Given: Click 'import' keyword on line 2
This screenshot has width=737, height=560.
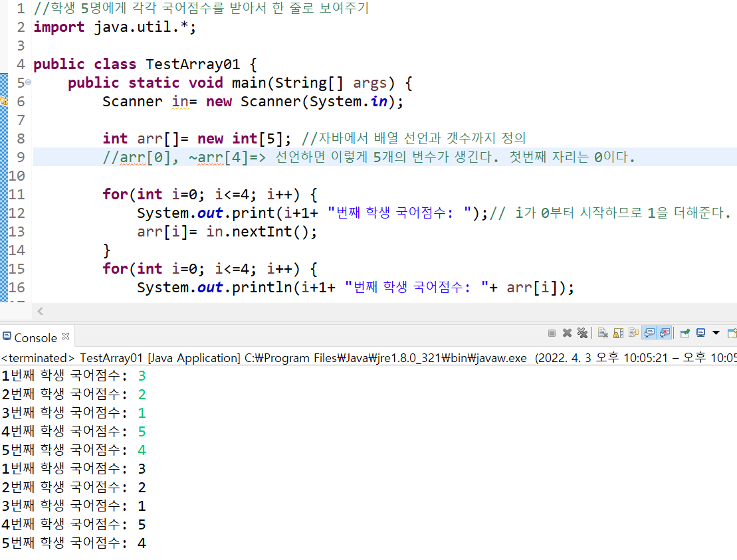Looking at the screenshot, I should (58, 27).
